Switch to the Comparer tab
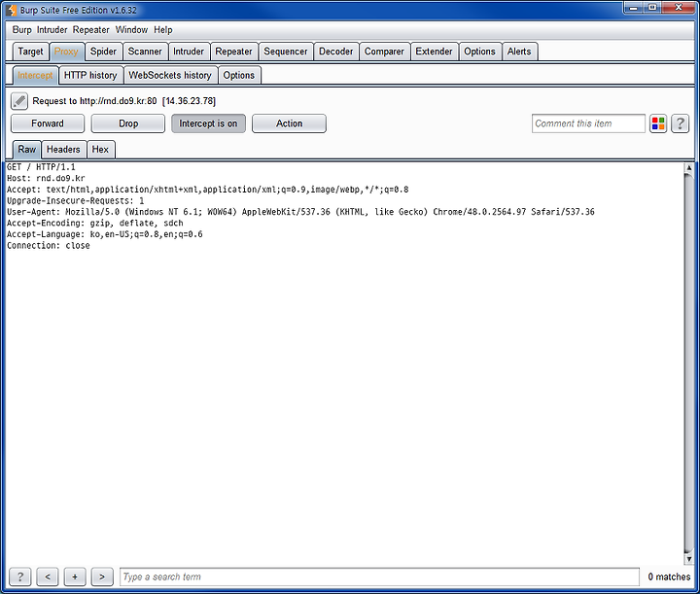700x594 pixels. [384, 52]
